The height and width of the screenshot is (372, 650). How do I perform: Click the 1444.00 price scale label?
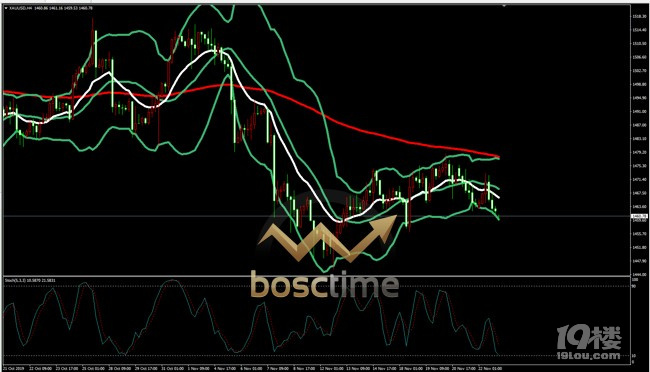(x=638, y=275)
